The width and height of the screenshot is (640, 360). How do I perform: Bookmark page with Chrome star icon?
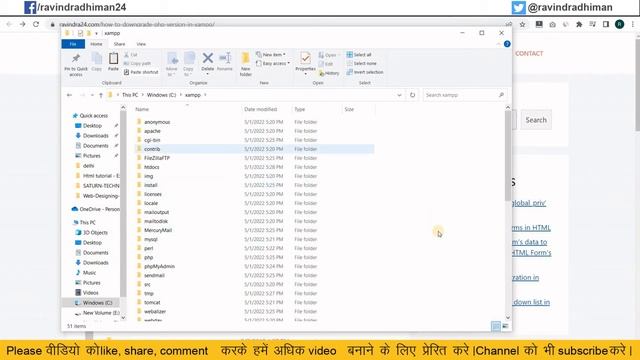pyautogui.click(x=522, y=24)
